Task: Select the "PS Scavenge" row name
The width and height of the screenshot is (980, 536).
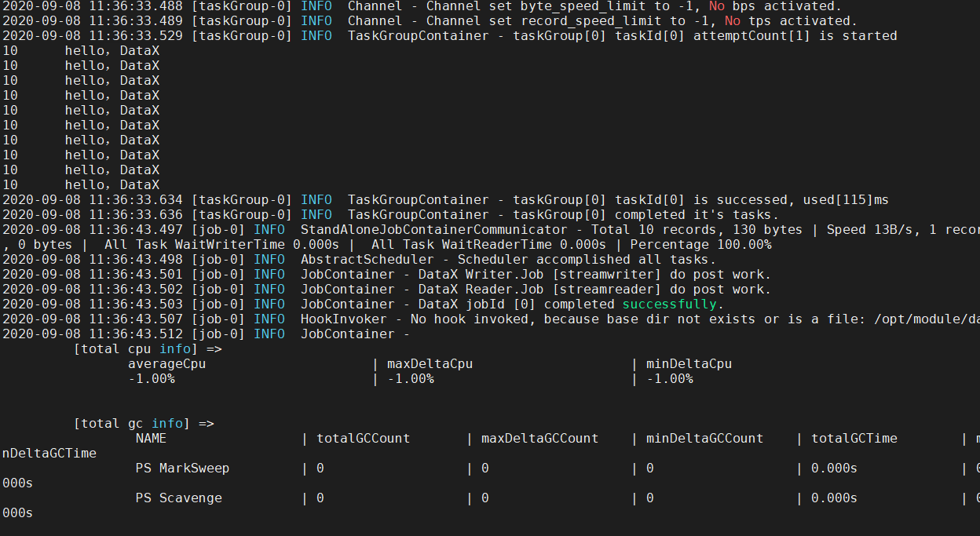Action: 178,498
